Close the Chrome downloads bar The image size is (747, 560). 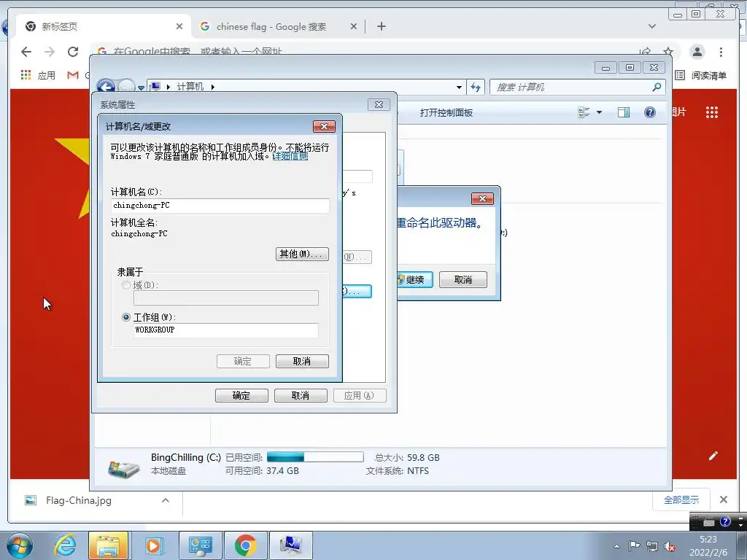(724, 499)
